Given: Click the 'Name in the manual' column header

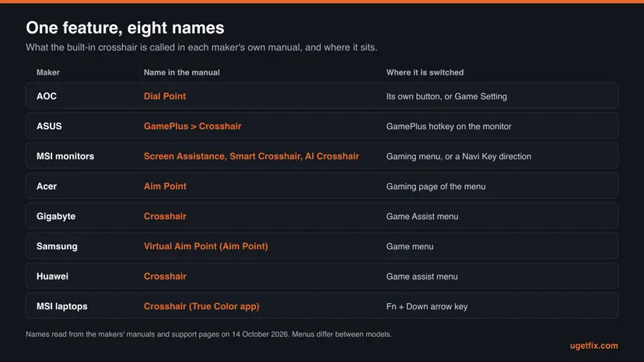Looking at the screenshot, I should tap(181, 72).
